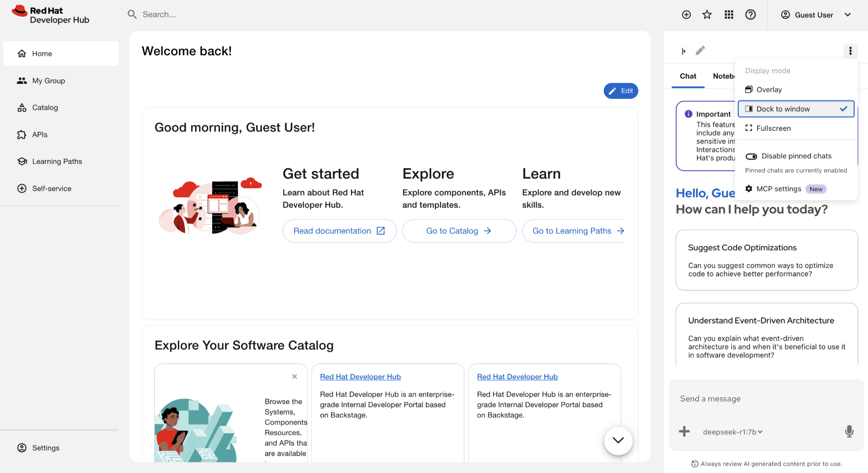The height and width of the screenshot is (473, 868).
Task: Open starred items via star icon
Action: click(707, 15)
